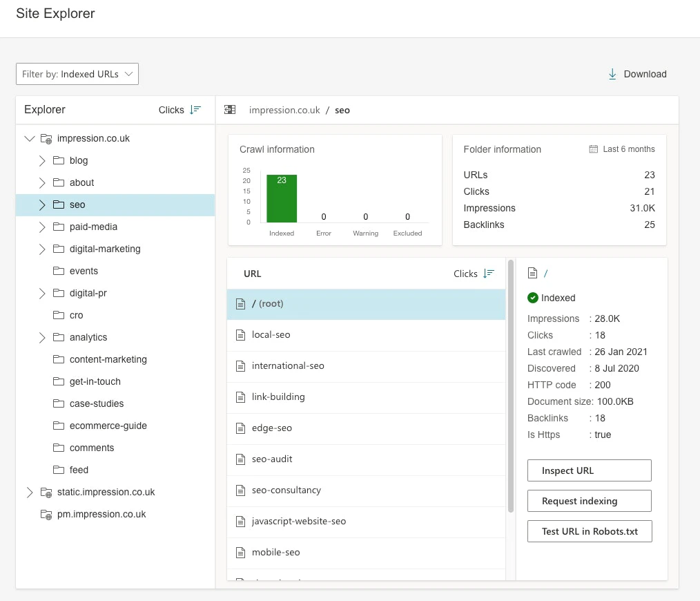The image size is (700, 601).
Task: Open the Filter by Indexed URLs dropdown
Action: [x=77, y=74]
